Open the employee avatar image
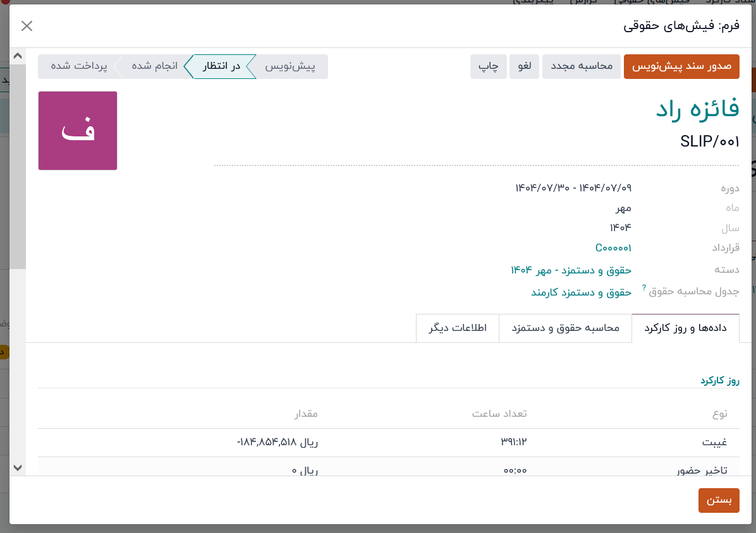Image resolution: width=756 pixels, height=533 pixels. click(x=78, y=131)
